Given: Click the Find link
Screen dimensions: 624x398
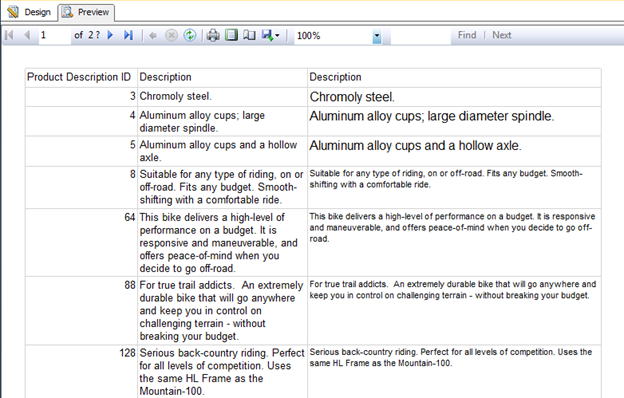Looking at the screenshot, I should [467, 35].
